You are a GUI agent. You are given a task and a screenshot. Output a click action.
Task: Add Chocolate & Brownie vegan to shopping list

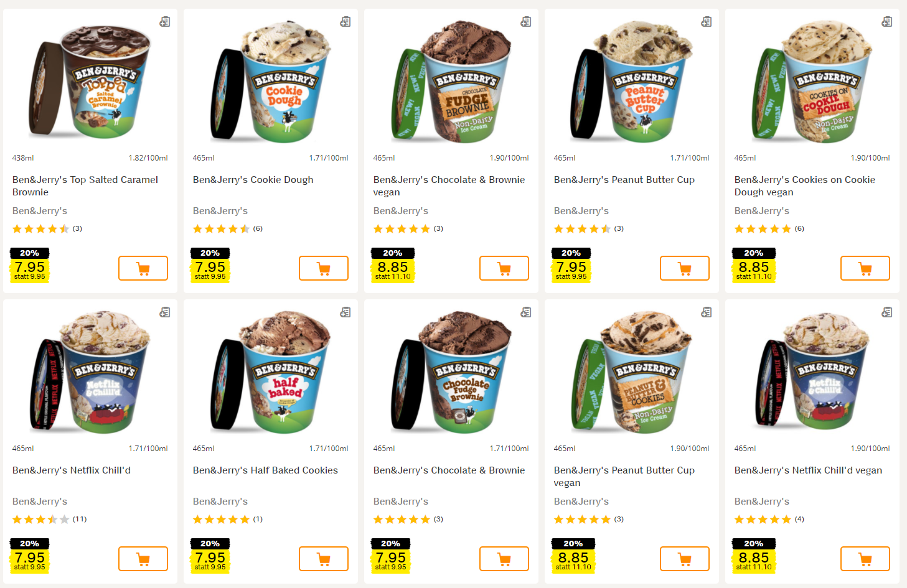[525, 22]
